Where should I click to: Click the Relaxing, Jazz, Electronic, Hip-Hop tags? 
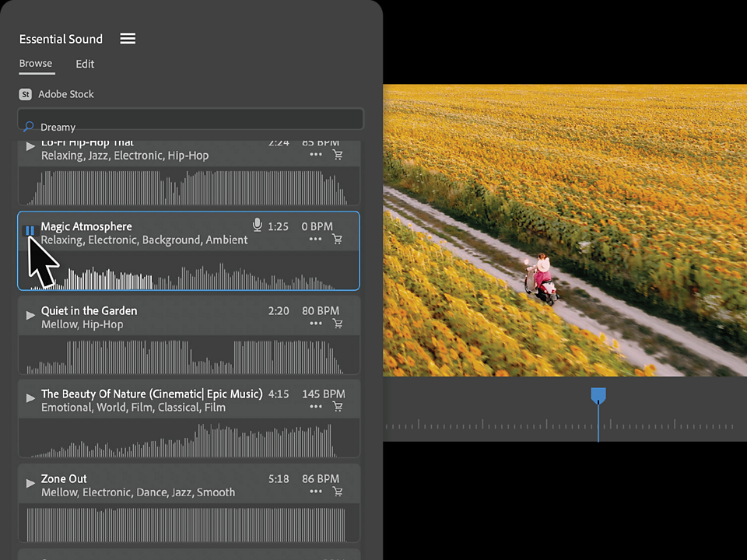tap(124, 156)
